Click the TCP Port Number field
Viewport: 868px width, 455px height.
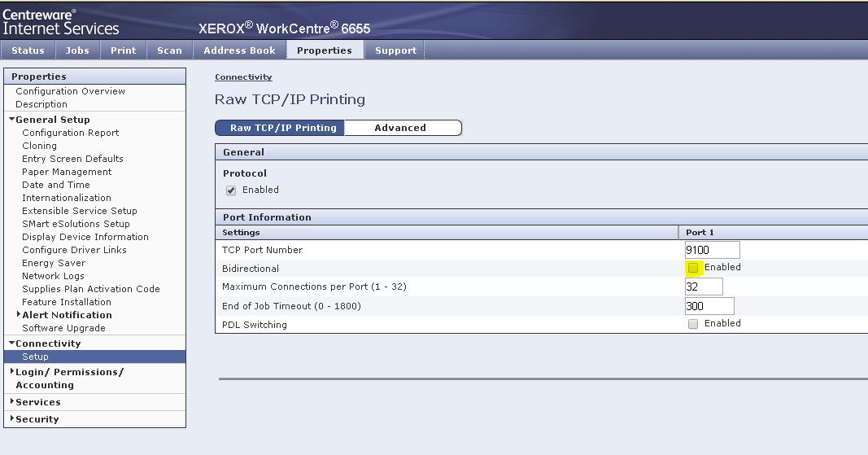point(712,250)
